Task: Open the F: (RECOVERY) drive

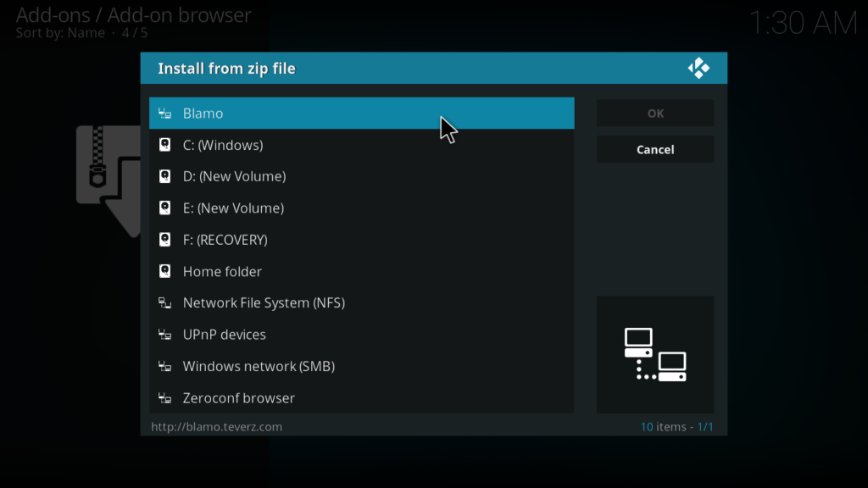Action: (x=361, y=240)
